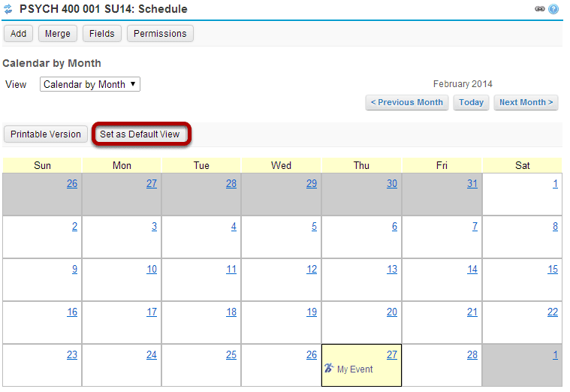Advance to Next Month
570x392 pixels.
click(x=526, y=102)
